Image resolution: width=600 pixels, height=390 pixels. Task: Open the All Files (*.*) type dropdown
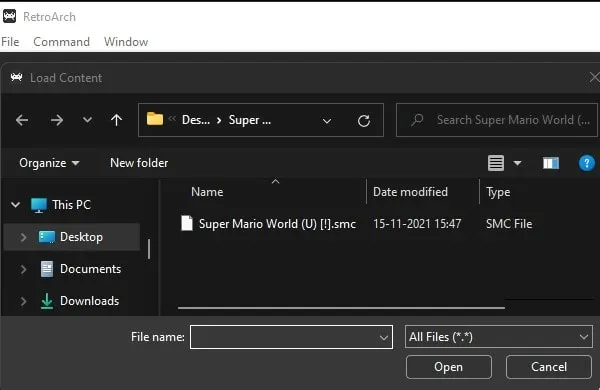pos(499,337)
